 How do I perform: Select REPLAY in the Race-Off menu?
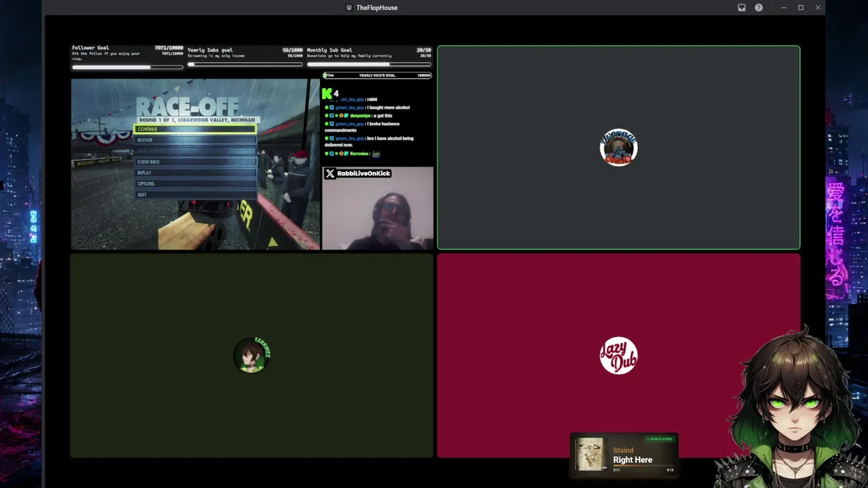pos(195,173)
